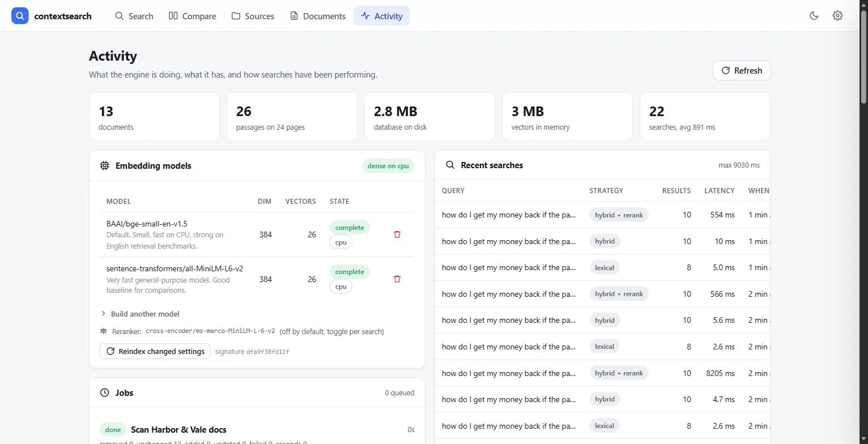868x444 pixels.
Task: Click the 10 ms latency cell
Action: [x=725, y=241]
